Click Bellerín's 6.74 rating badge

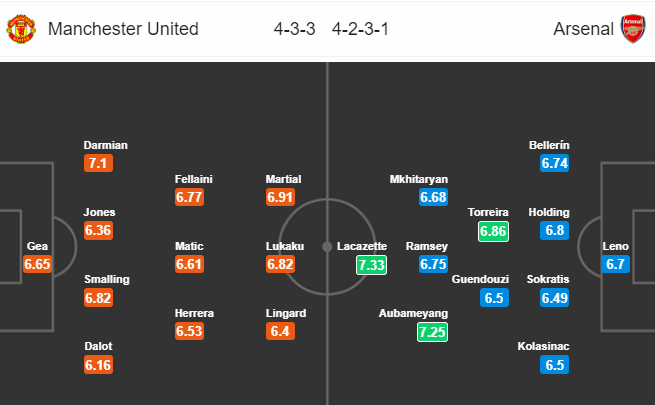click(554, 163)
